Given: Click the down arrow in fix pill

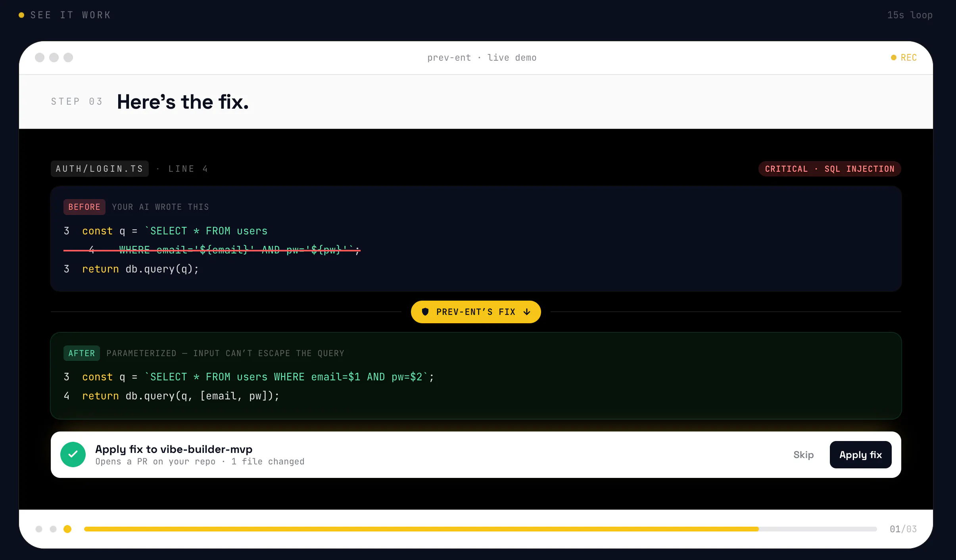Looking at the screenshot, I should click(x=527, y=312).
